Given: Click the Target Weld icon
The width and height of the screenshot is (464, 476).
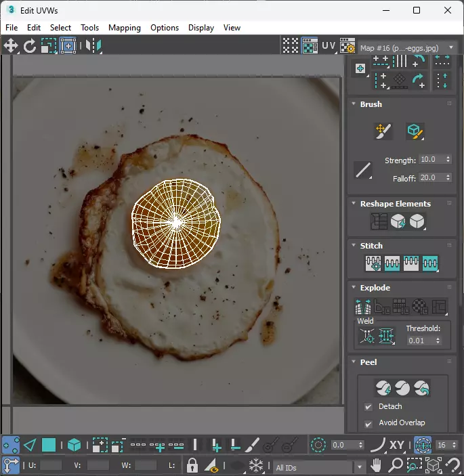Looking at the screenshot, I should [367, 336].
